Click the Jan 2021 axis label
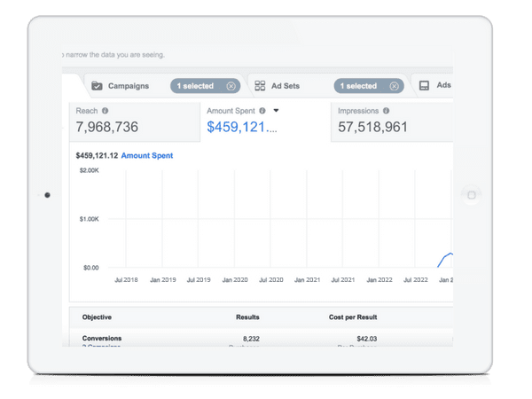The height and width of the screenshot is (399, 532). (307, 280)
